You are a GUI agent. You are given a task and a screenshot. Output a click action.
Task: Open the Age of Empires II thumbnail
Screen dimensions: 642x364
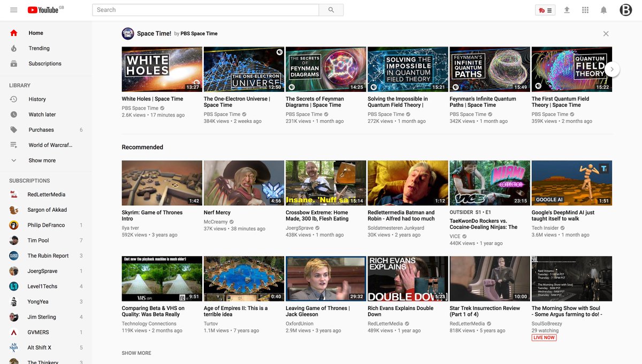(244, 278)
